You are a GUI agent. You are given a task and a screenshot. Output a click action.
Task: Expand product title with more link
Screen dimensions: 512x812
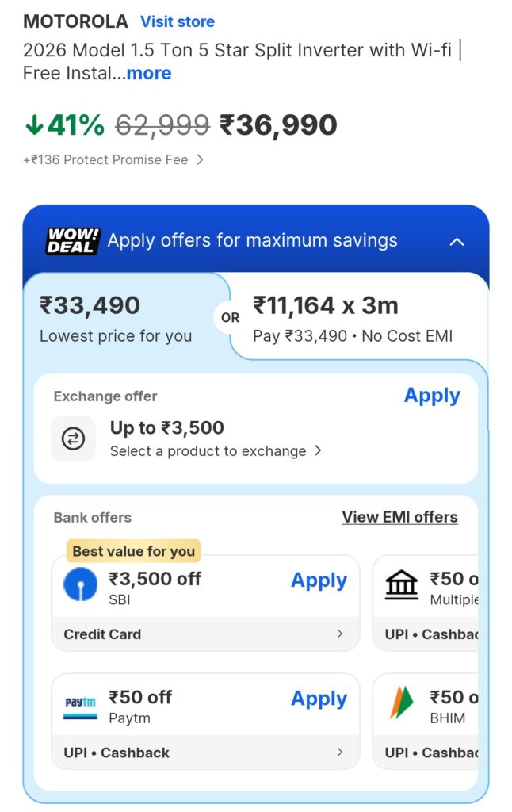[x=149, y=73]
